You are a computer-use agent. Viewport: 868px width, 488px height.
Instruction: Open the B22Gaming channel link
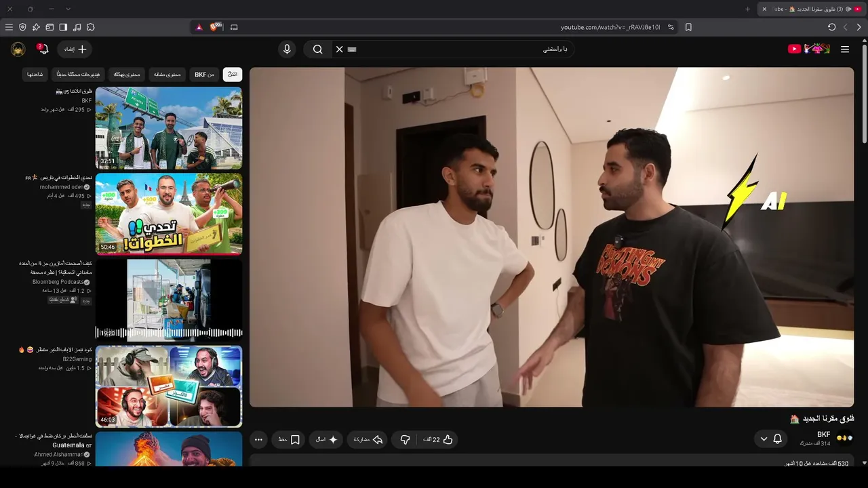click(x=77, y=359)
